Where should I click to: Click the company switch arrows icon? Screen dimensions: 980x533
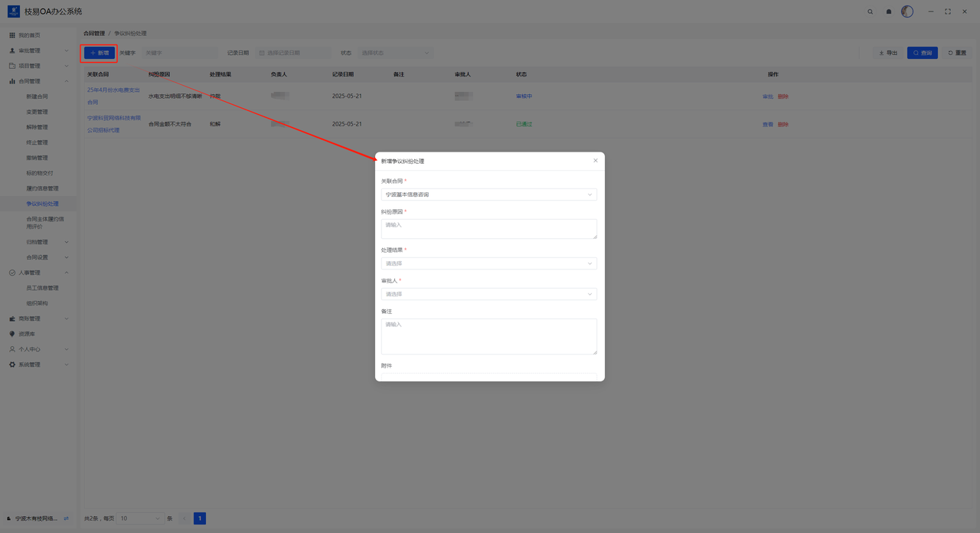point(66,518)
